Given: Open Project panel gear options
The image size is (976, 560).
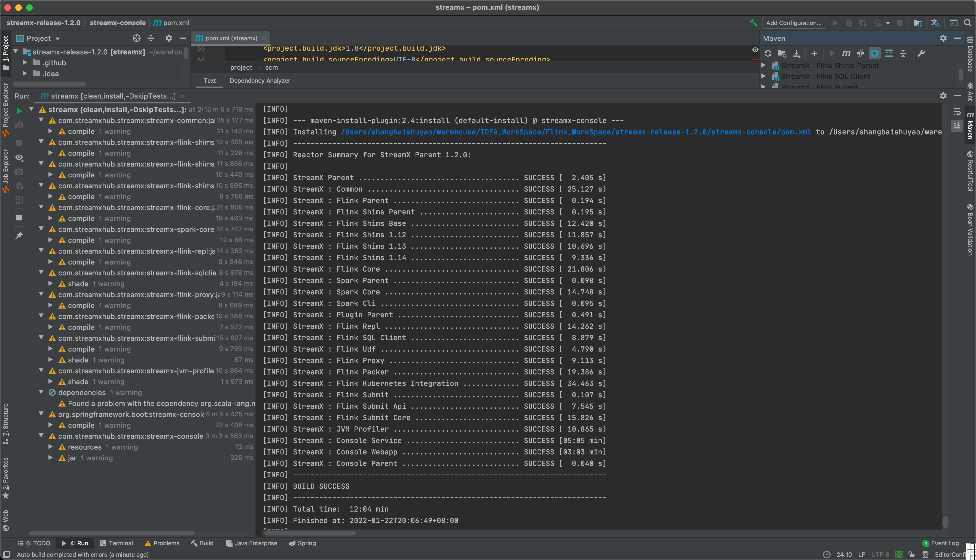Looking at the screenshot, I should click(x=169, y=38).
